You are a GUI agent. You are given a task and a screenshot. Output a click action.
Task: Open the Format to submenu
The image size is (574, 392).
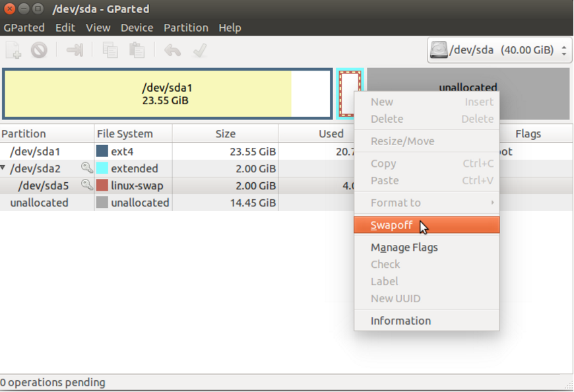(396, 203)
